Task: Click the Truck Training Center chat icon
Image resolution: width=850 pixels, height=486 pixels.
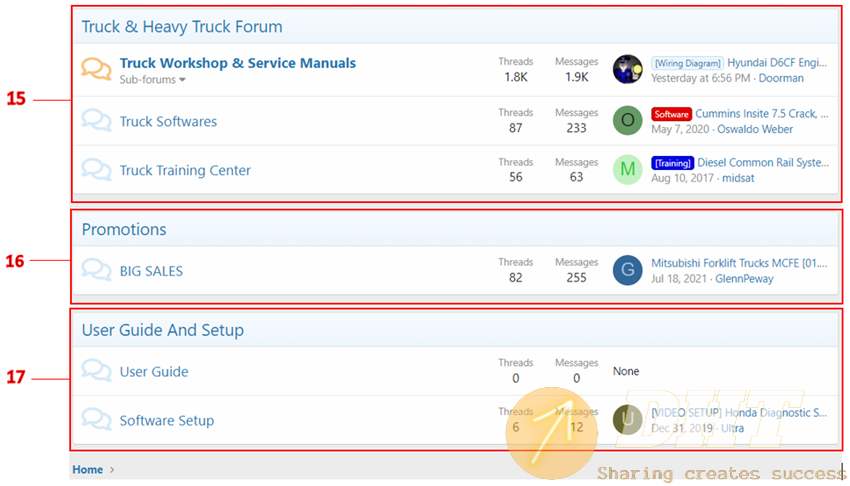Action: [96, 170]
